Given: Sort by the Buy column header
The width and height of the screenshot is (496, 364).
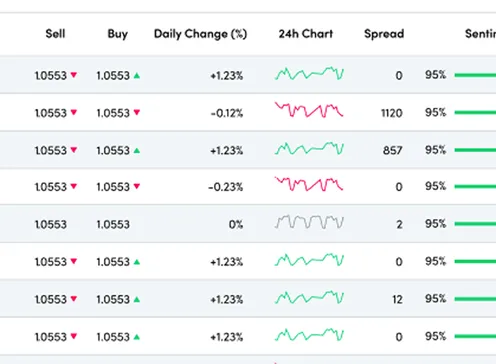Looking at the screenshot, I should pyautogui.click(x=118, y=34).
